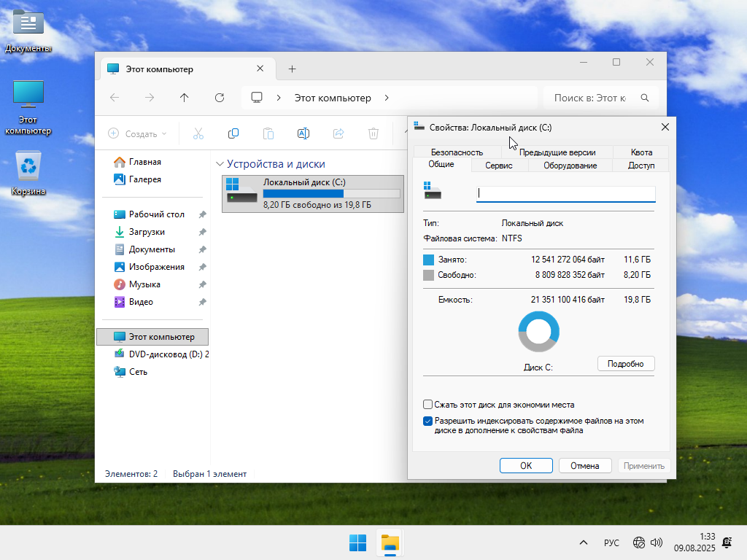Image resolution: width=747 pixels, height=560 pixels.
Task: Open the Сервис tab
Action: coord(499,166)
